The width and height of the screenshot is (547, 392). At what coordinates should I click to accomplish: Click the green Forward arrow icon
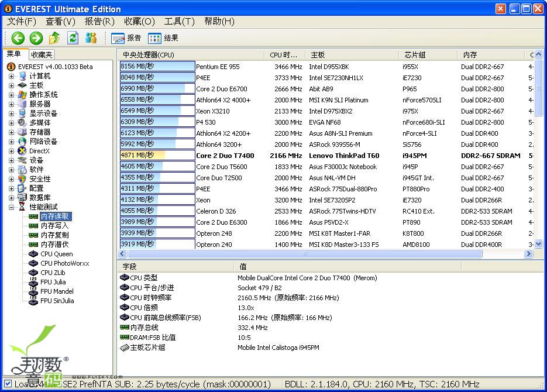coord(36,38)
